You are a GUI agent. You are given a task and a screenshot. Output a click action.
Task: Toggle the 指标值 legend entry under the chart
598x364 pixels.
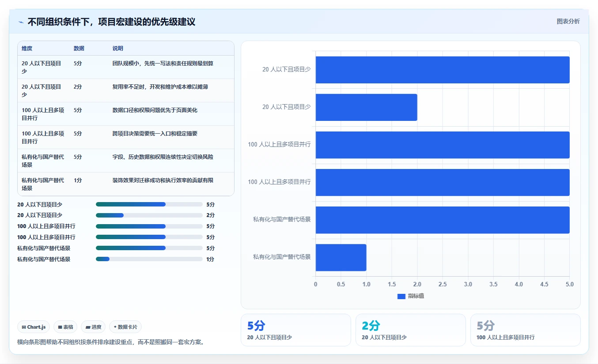[x=411, y=296]
